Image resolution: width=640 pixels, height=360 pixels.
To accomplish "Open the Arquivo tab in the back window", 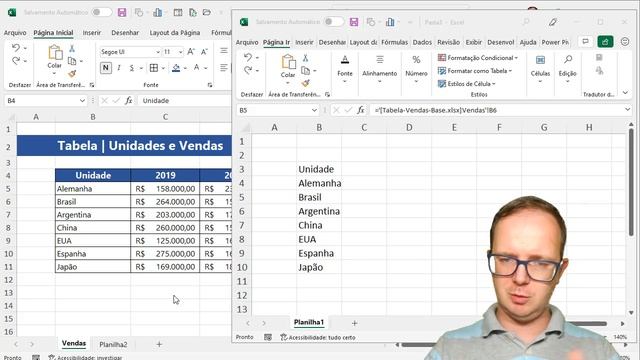I will pos(15,33).
